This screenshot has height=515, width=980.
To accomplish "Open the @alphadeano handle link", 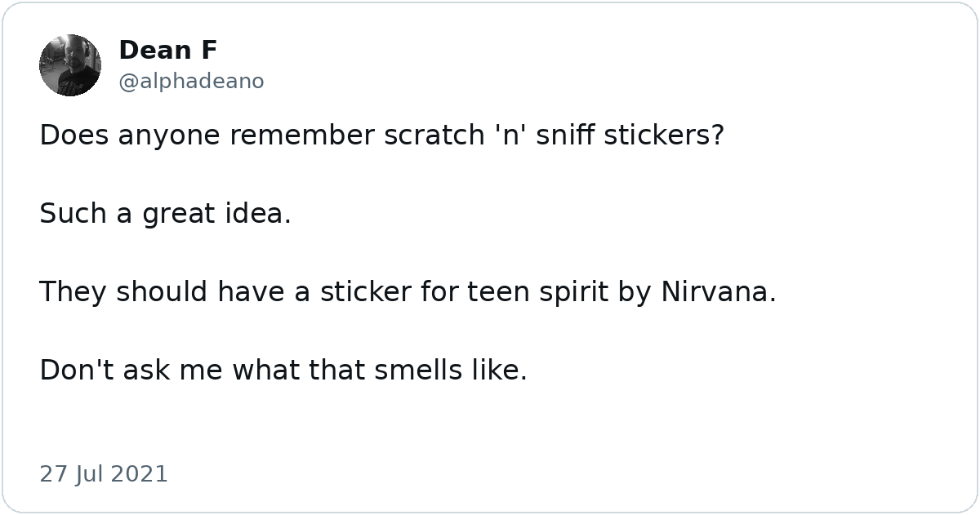I will [191, 82].
